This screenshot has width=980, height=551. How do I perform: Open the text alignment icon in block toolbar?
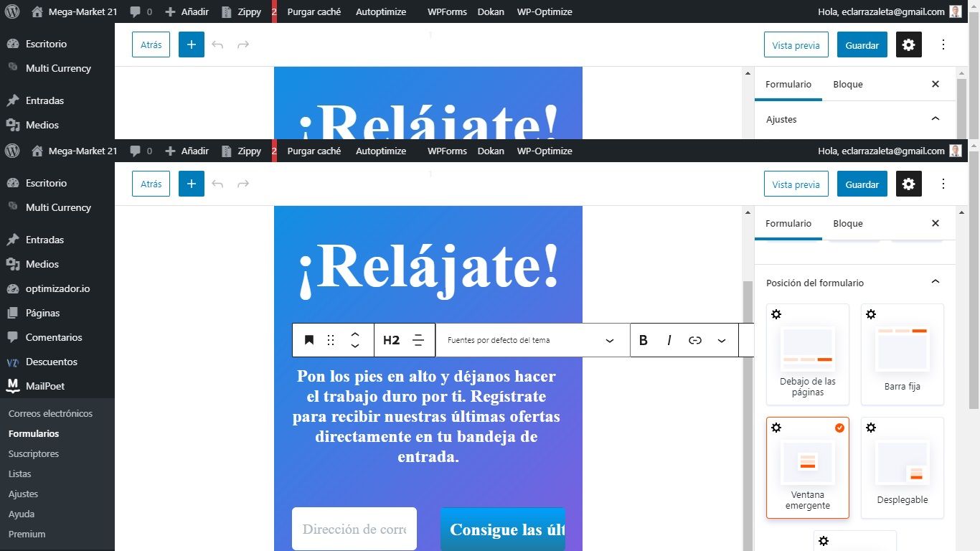click(x=418, y=340)
